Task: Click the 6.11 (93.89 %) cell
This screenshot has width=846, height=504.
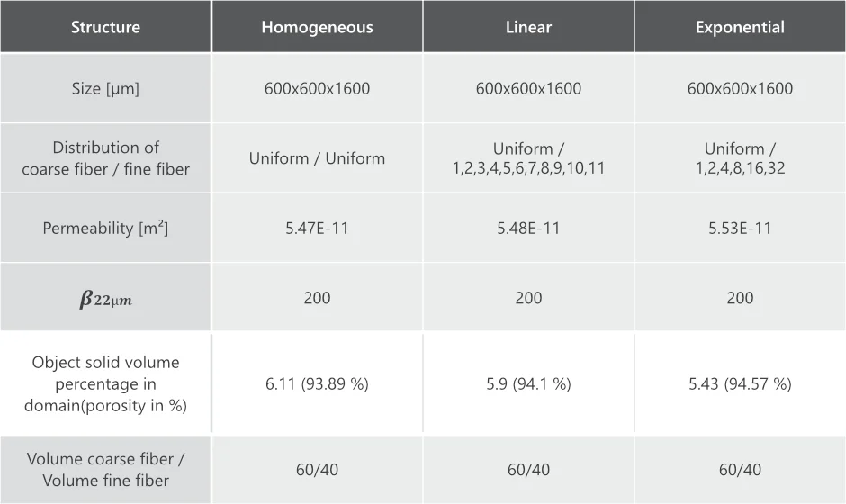Action: click(317, 384)
